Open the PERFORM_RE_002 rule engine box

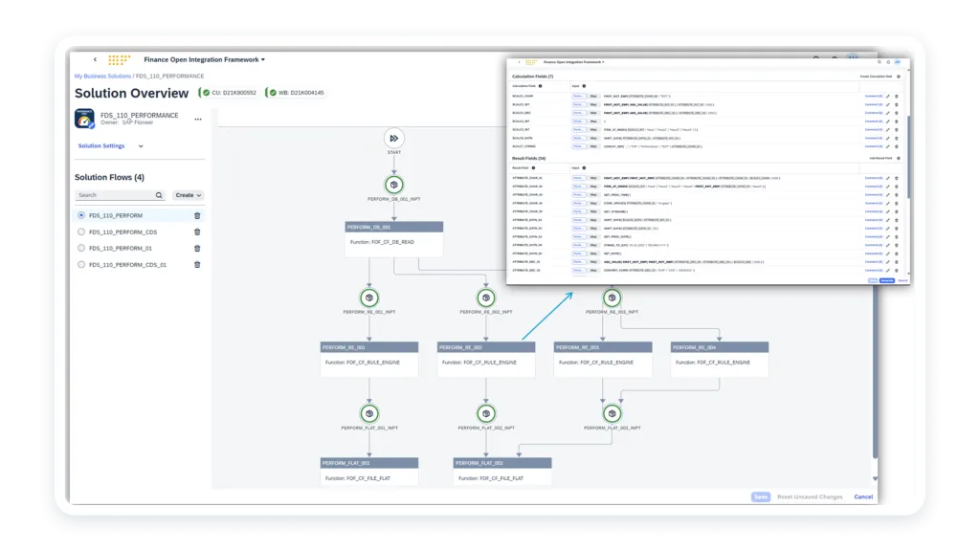pyautogui.click(x=486, y=359)
